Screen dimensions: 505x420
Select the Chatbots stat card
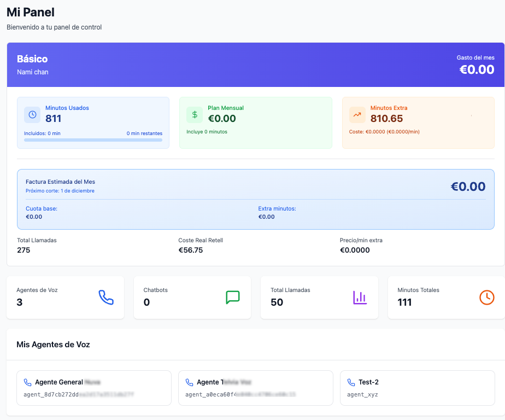click(x=192, y=297)
